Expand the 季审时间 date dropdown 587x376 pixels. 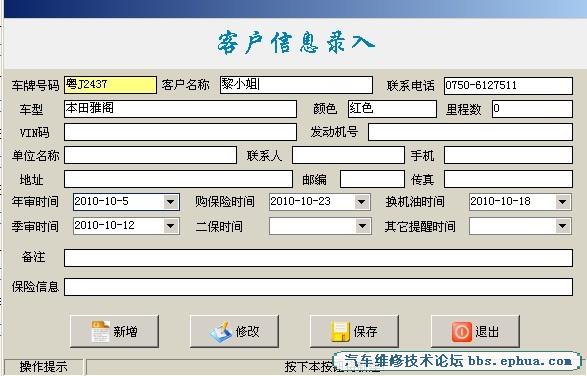pos(170,226)
